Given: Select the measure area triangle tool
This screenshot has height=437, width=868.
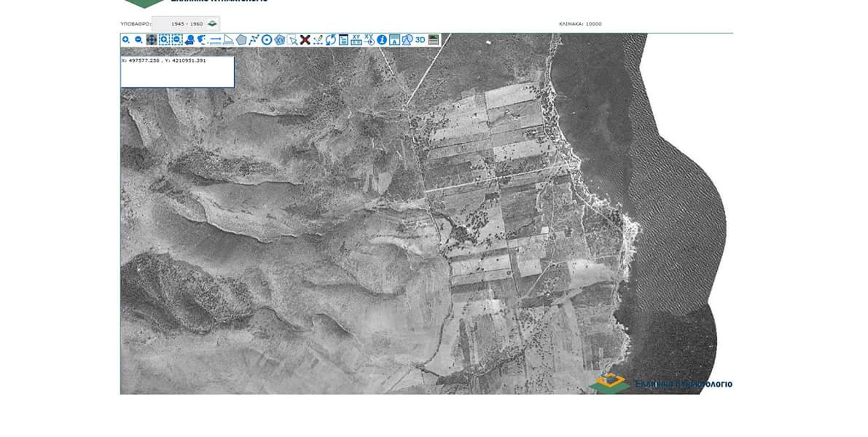Looking at the screenshot, I should [229, 40].
